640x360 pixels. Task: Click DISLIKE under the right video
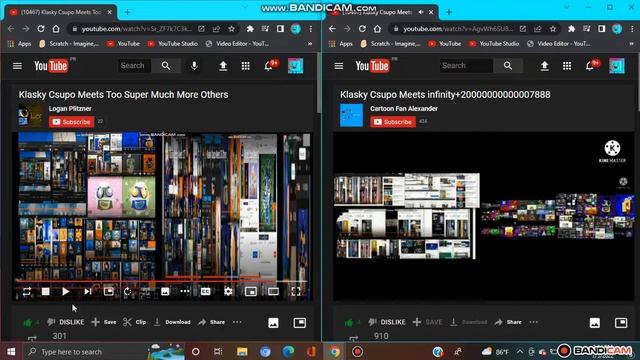pyautogui.click(x=387, y=322)
